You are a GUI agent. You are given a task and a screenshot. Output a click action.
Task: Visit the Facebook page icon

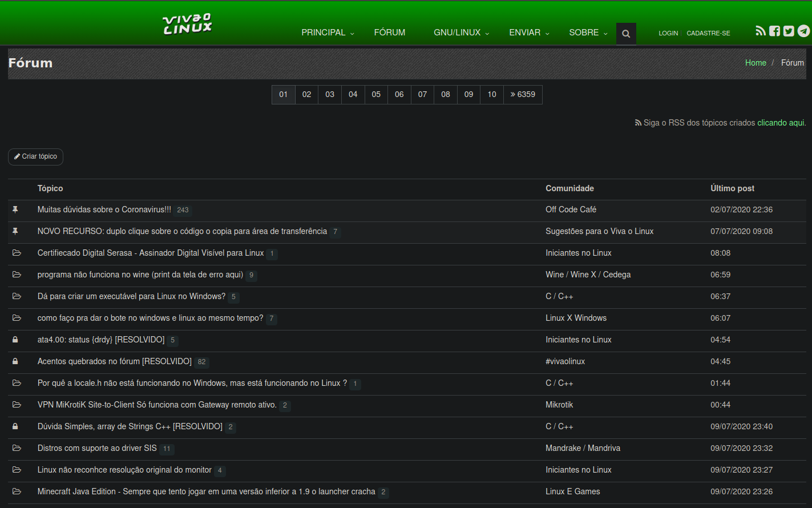click(x=774, y=31)
